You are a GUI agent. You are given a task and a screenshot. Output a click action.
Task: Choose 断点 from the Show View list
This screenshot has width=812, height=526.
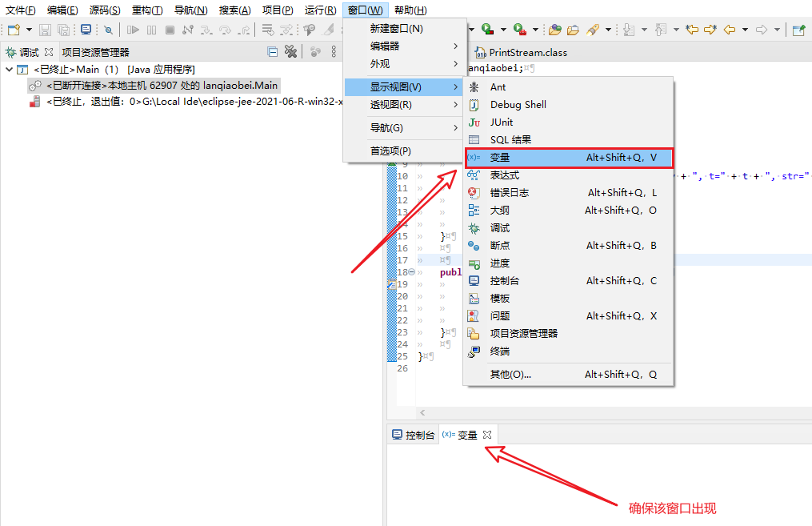point(499,246)
